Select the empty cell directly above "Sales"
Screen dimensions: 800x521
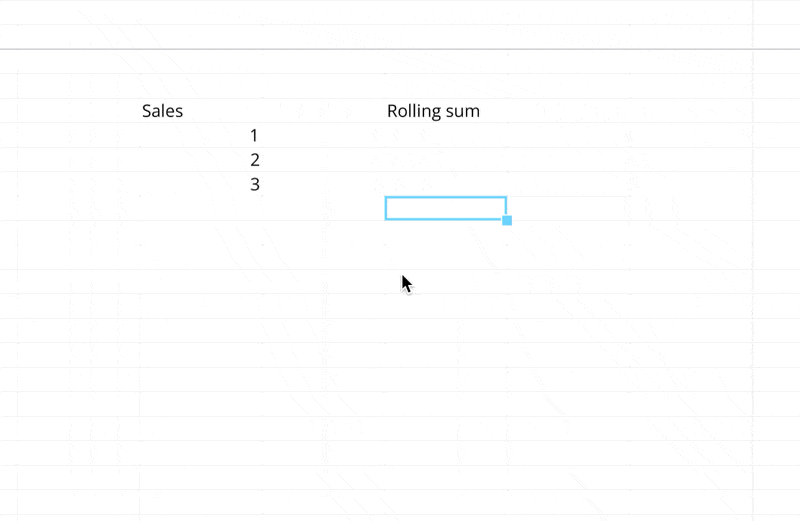[200, 86]
